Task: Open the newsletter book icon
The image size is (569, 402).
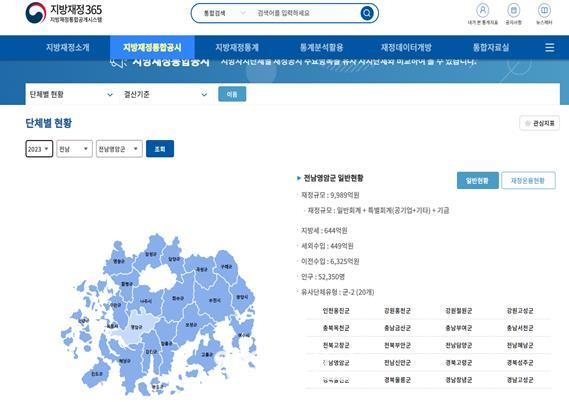Action: (544, 10)
